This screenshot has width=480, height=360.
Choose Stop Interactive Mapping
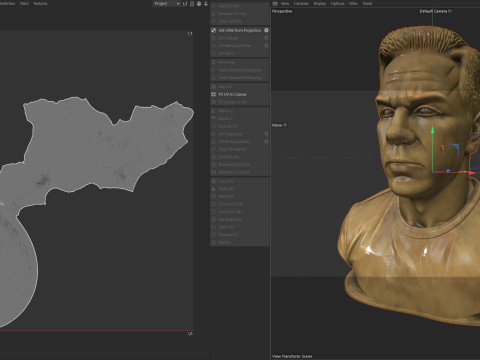click(240, 78)
